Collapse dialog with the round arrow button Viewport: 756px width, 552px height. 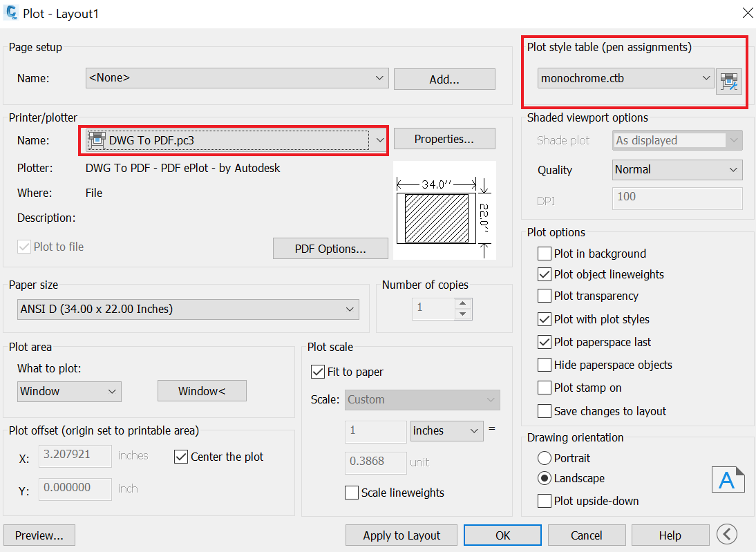click(726, 534)
